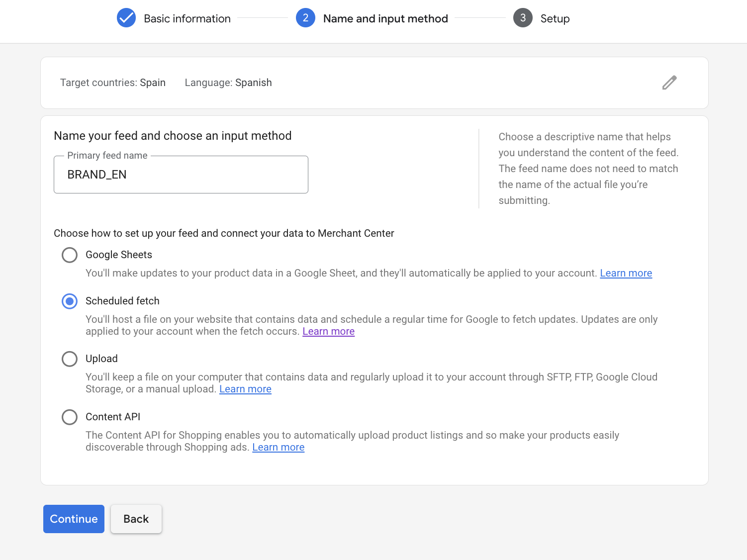Image resolution: width=747 pixels, height=560 pixels.
Task: Select the Content API radio button
Action: 70,417
